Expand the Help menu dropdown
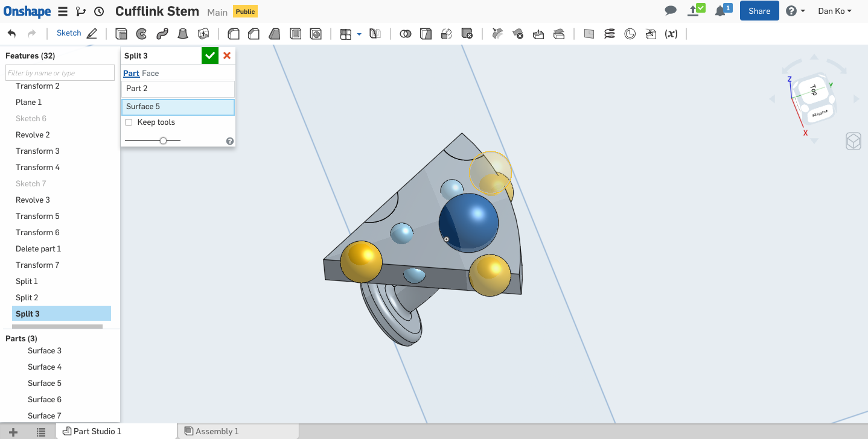The image size is (868, 439). pos(796,11)
